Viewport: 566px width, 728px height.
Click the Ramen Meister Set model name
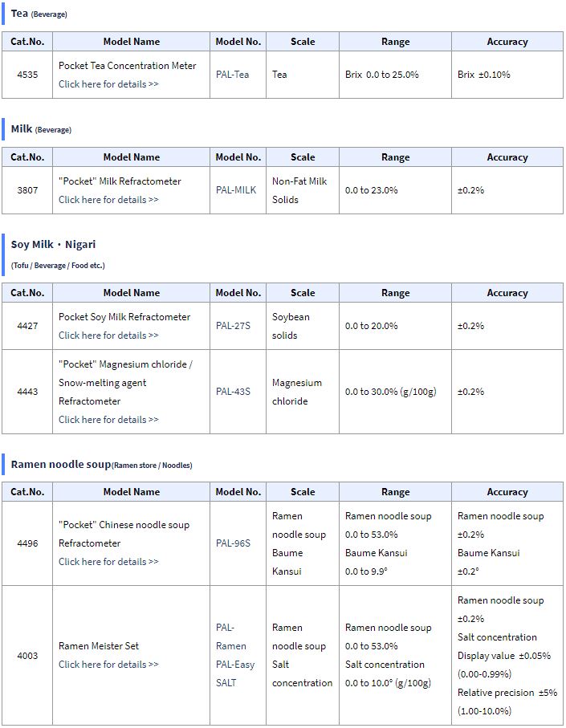point(99,646)
